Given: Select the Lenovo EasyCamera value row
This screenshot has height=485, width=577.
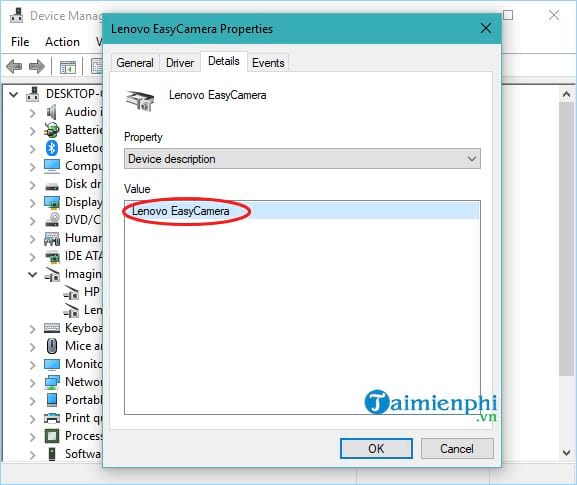Looking at the screenshot, I should click(302, 211).
